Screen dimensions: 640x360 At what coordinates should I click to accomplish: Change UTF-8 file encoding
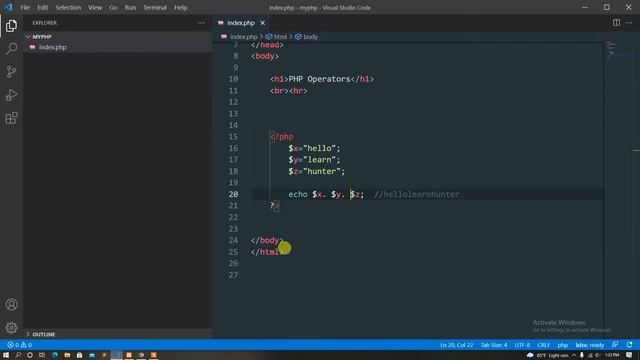pyautogui.click(x=522, y=345)
